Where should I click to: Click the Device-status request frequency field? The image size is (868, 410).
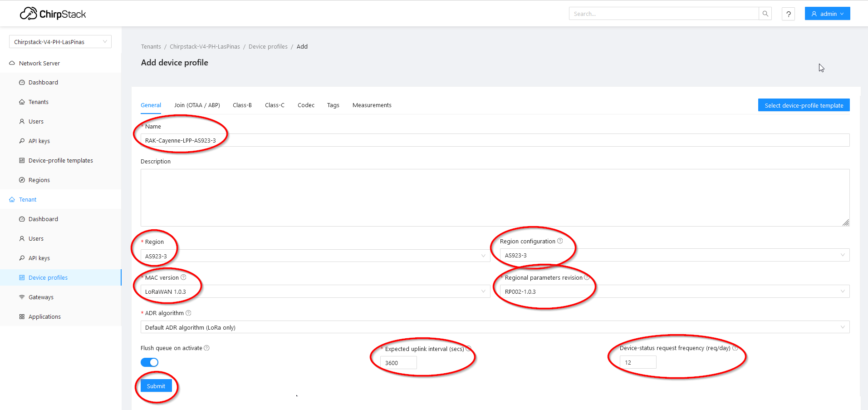point(638,362)
